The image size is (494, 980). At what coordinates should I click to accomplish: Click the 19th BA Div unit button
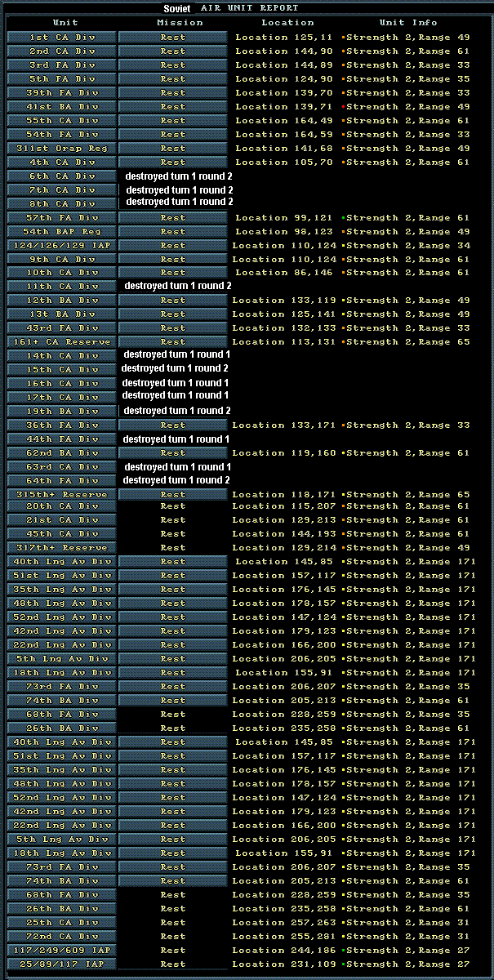62,412
